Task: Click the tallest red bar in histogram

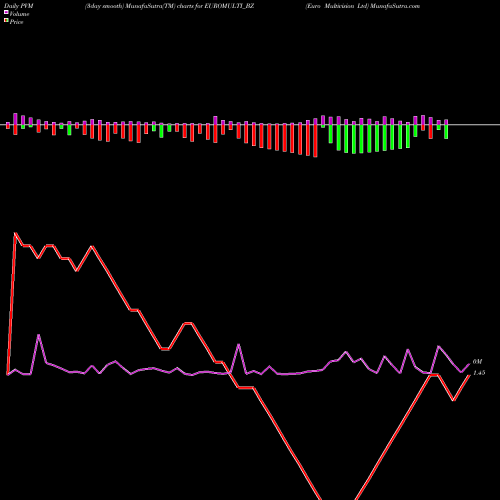Action: click(315, 141)
